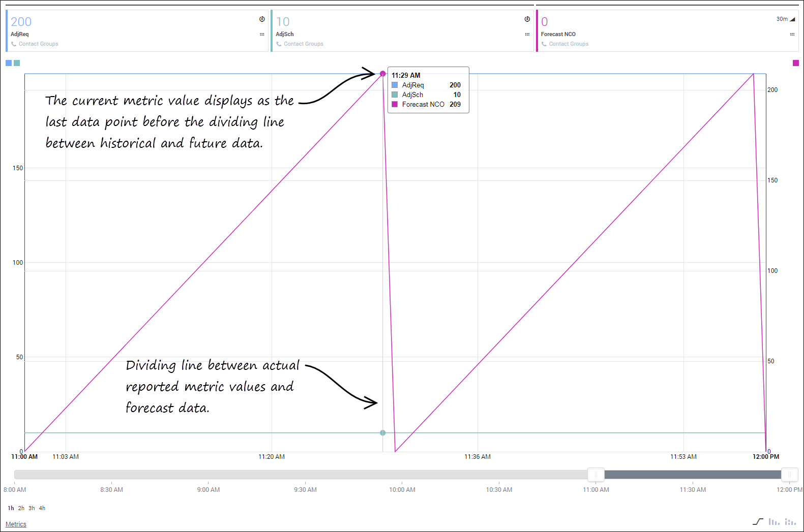The image size is (804, 532).
Task: Select the 2h time range
Action: [21, 508]
